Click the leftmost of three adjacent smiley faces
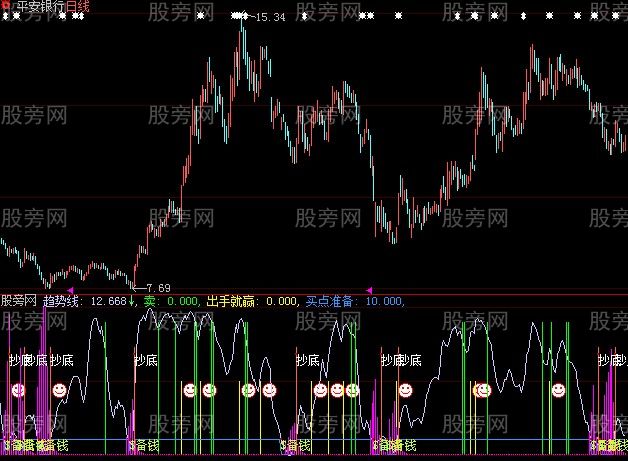This screenshot has height=461, width=628. 320,390
